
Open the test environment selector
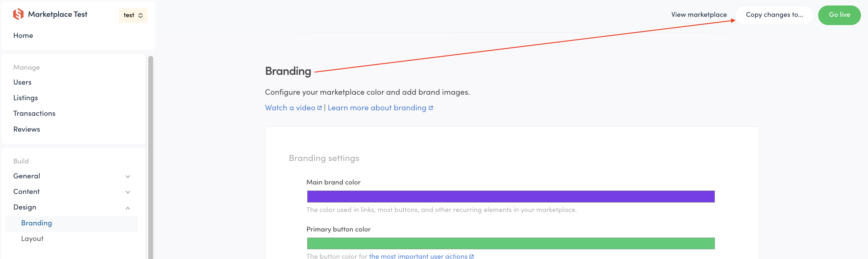coord(133,15)
